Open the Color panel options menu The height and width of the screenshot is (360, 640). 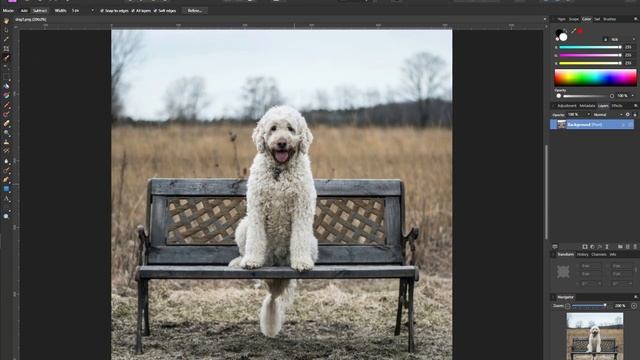tap(636, 19)
